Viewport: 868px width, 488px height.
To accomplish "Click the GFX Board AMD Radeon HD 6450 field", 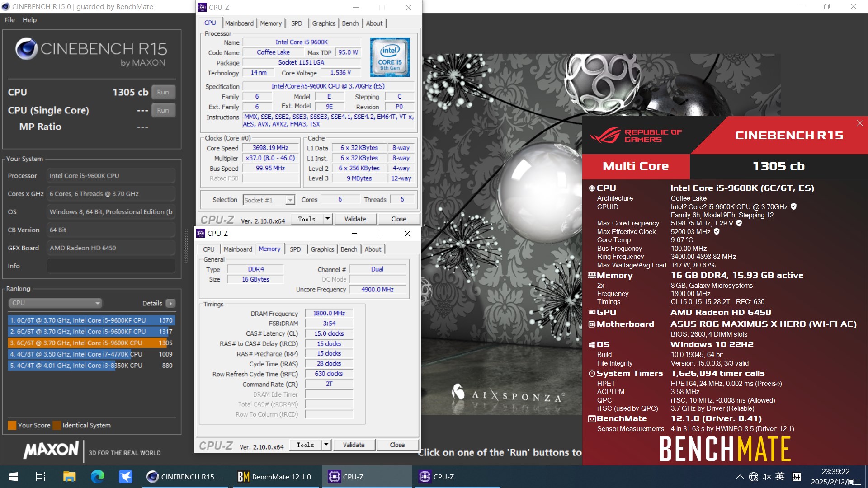I will click(111, 248).
